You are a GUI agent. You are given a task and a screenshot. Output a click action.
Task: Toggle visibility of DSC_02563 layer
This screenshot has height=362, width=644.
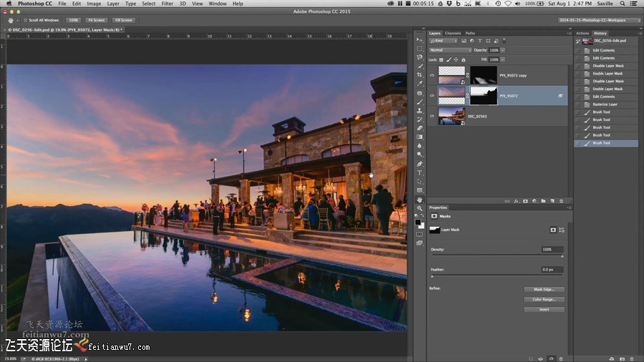tap(431, 116)
